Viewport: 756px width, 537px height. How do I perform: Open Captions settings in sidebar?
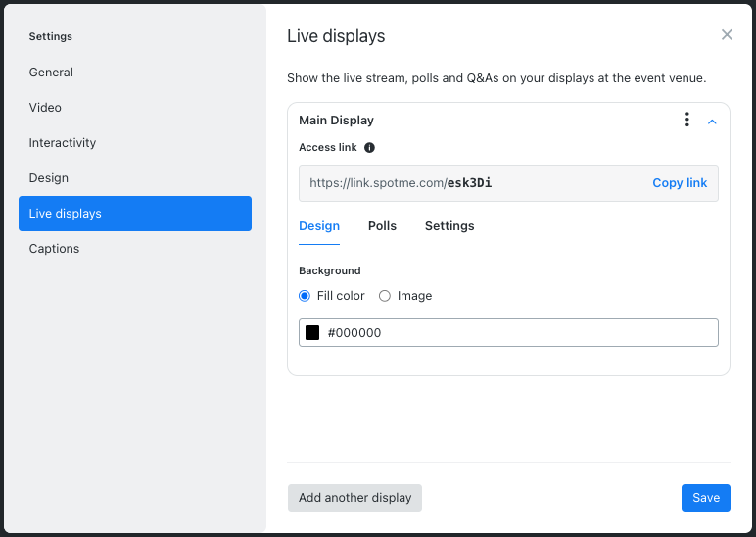135,249
